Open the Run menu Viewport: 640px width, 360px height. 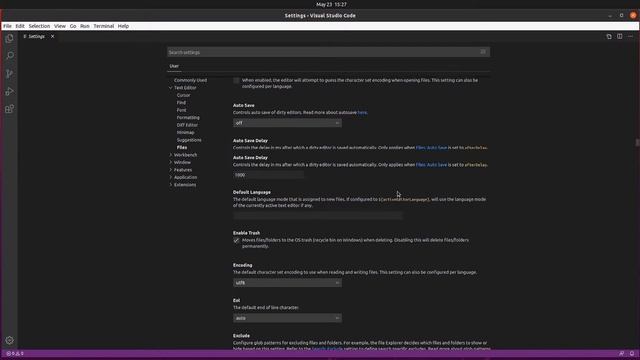84,26
